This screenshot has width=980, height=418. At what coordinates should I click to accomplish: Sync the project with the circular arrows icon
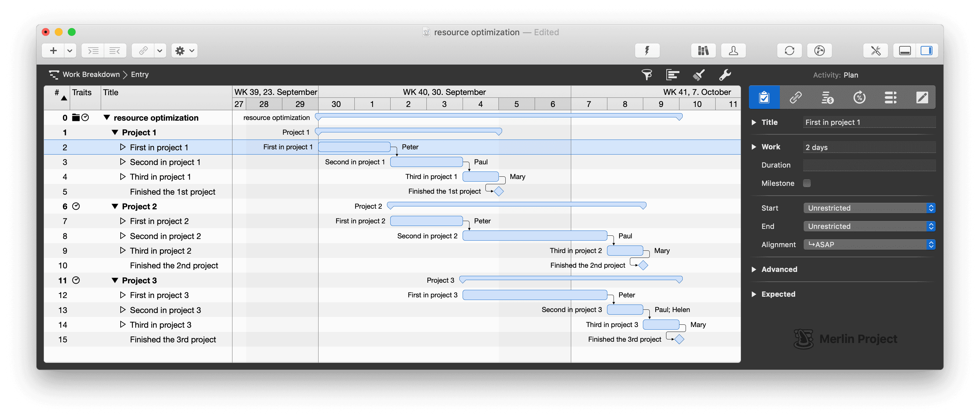[x=790, y=50]
